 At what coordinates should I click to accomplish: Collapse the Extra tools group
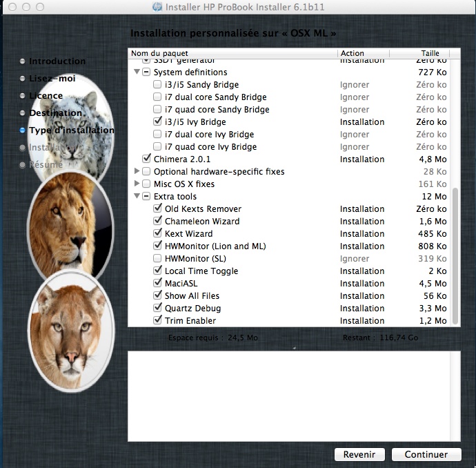click(x=137, y=196)
